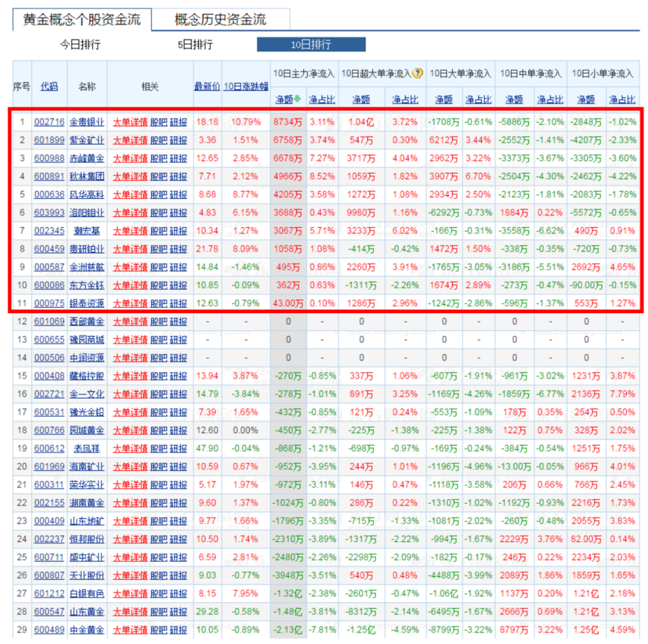The image size is (648, 644).
Task: Sort the table by 最新价 column header
Action: pyautogui.click(x=208, y=86)
